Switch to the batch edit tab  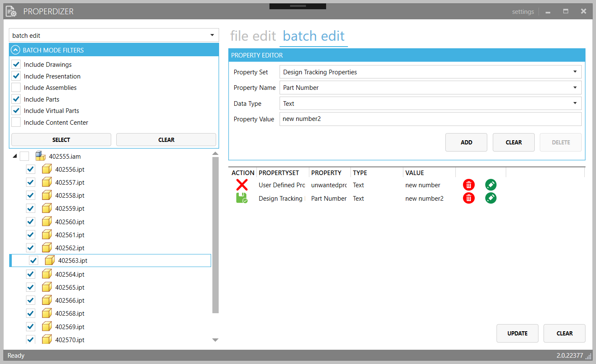(314, 36)
